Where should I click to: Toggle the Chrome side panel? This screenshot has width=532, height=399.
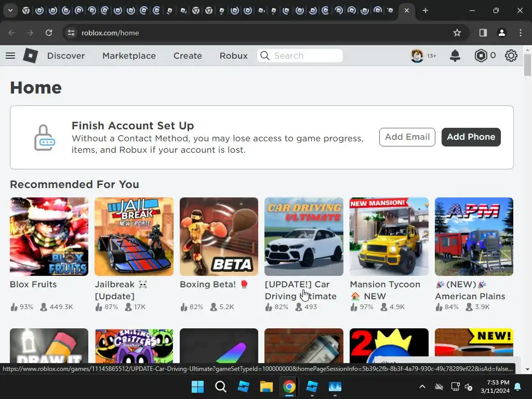pos(483,33)
